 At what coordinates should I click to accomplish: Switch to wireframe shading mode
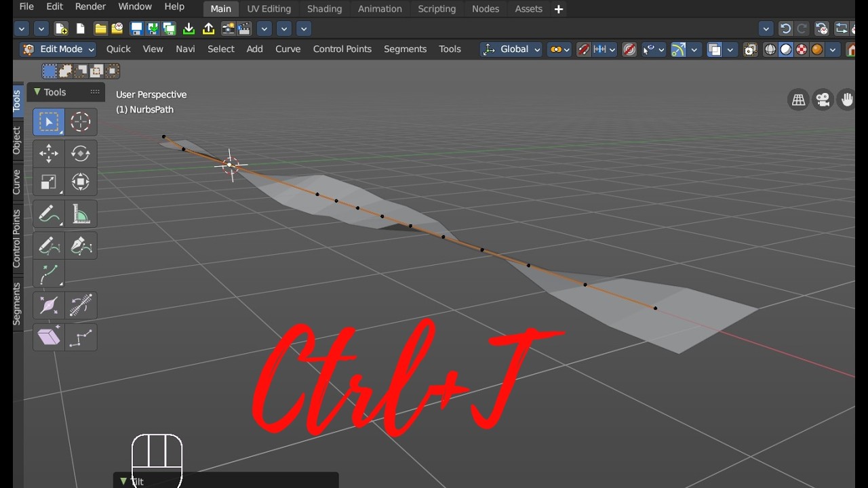click(x=770, y=49)
